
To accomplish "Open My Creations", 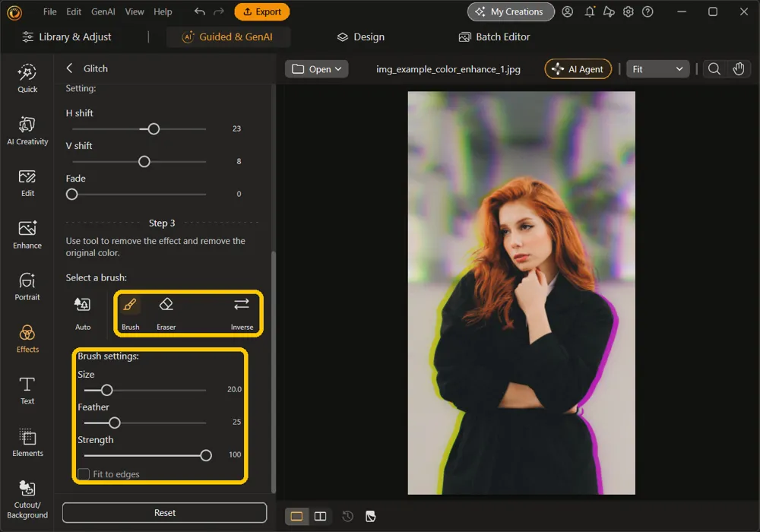I will pos(511,11).
